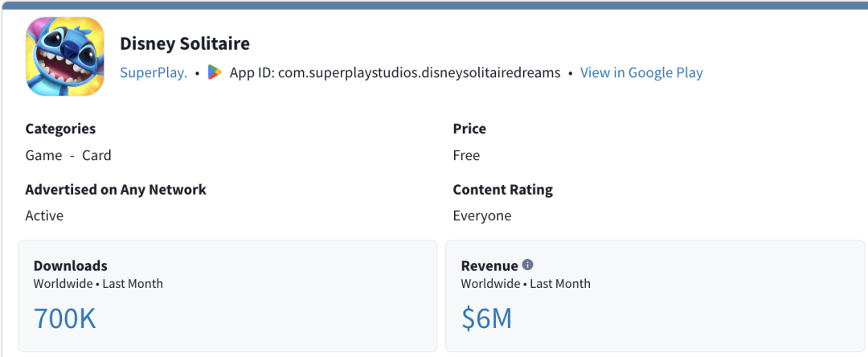Open the View in Google Play link

tap(641, 72)
